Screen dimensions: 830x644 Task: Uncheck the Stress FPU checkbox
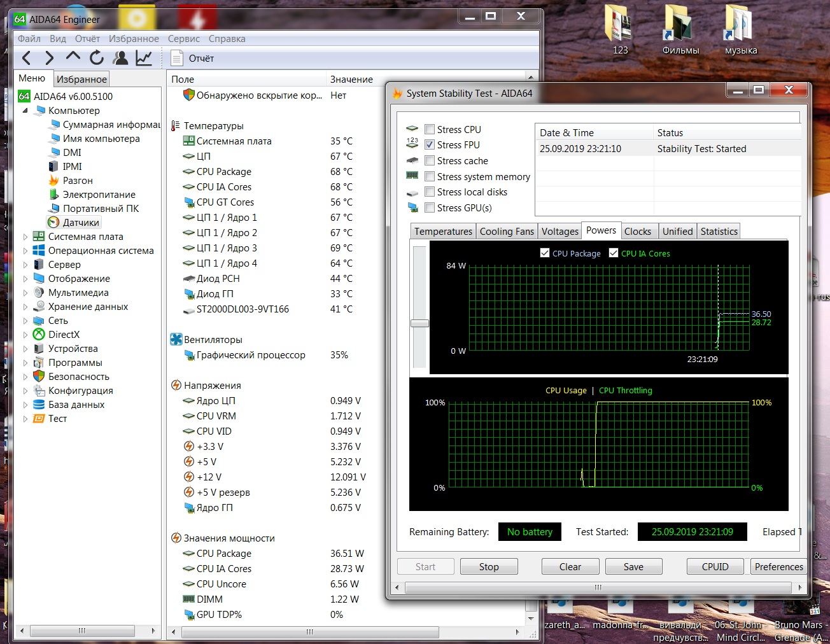(x=430, y=145)
